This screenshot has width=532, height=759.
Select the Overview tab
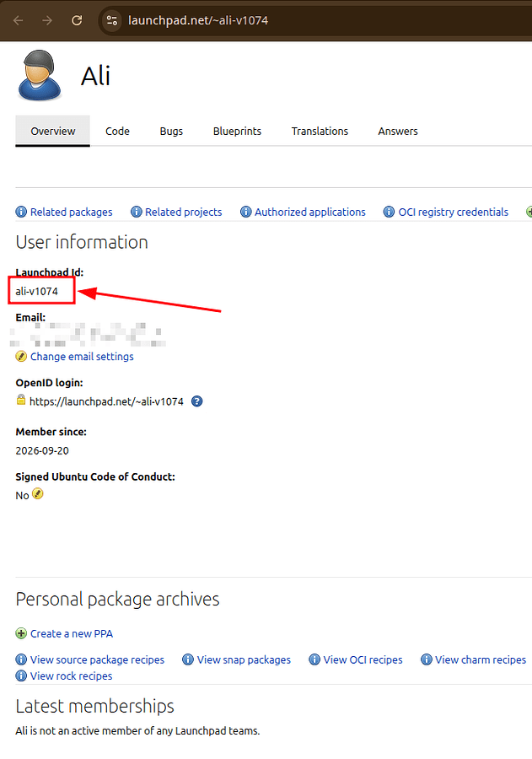pyautogui.click(x=53, y=132)
